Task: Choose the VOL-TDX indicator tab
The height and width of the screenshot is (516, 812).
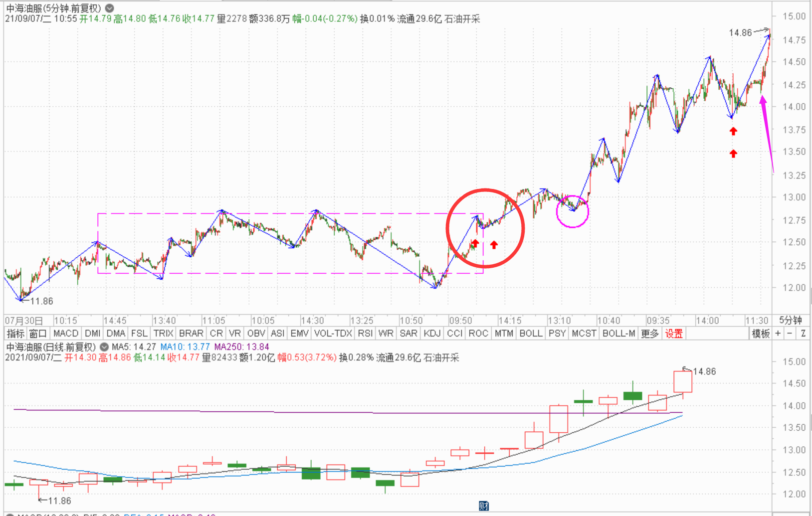Action: coord(333,334)
